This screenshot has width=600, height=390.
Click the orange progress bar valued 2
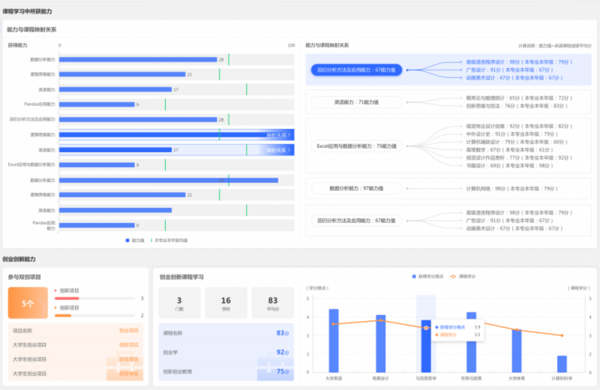pyautogui.click(x=63, y=315)
